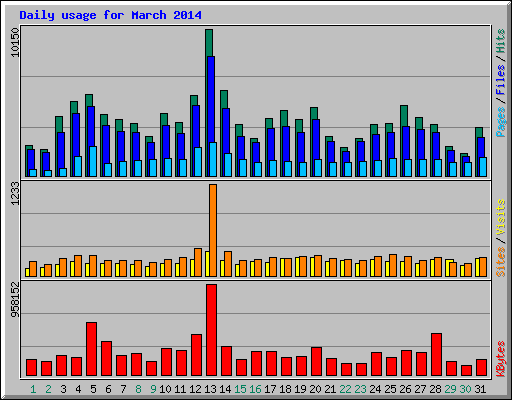Click the orange Visits bar for day 14
This screenshot has width=512, height=400.
228,264
